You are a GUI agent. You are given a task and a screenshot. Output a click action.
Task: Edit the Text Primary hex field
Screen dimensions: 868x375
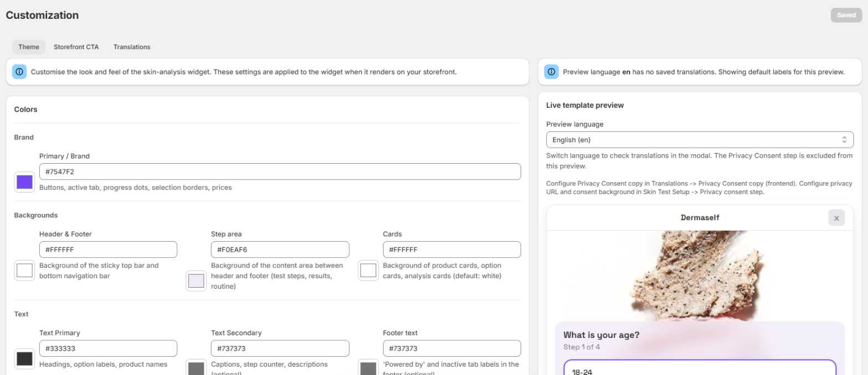tap(108, 348)
